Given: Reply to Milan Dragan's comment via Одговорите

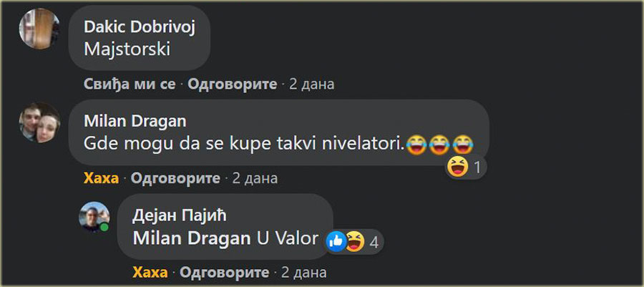Looking at the screenshot, I should (175, 178).
